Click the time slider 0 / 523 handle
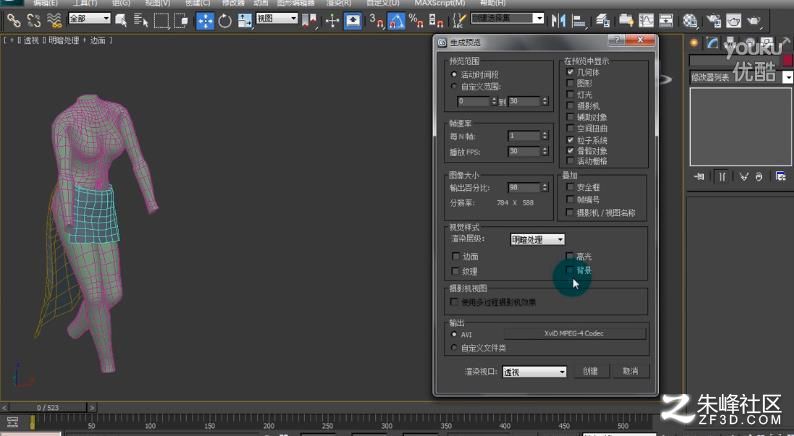This screenshot has width=794, height=436. [48, 407]
